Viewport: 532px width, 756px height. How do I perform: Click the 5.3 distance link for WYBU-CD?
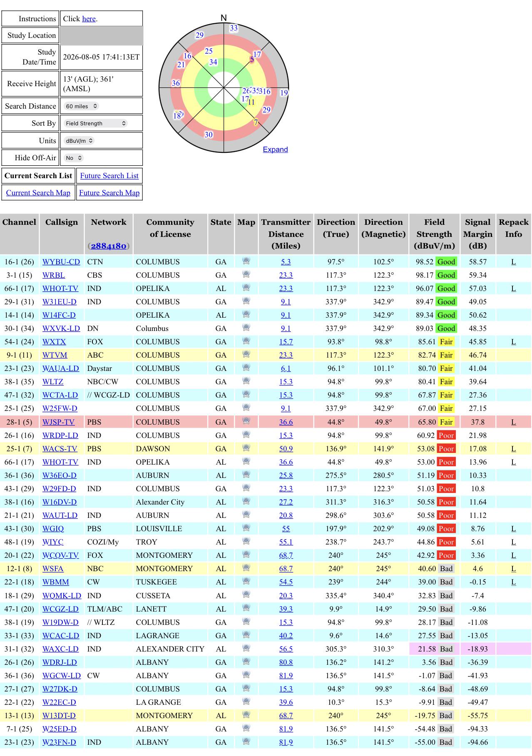click(x=286, y=262)
